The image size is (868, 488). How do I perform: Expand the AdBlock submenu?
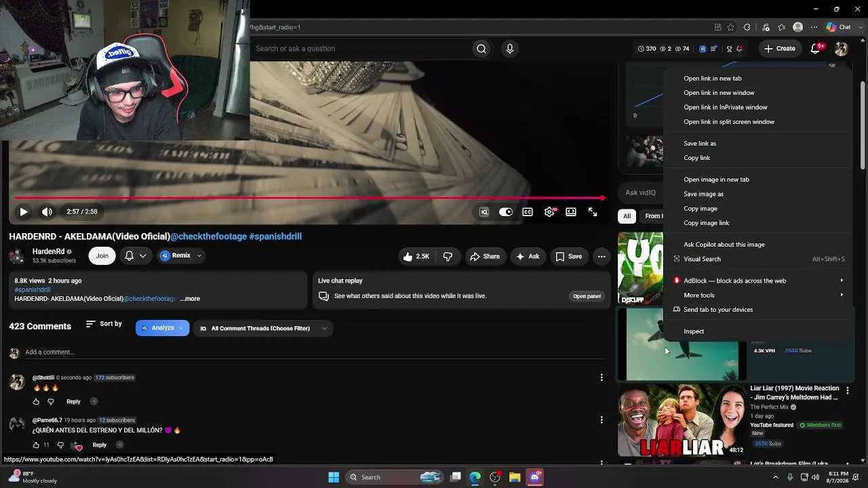[x=757, y=281]
